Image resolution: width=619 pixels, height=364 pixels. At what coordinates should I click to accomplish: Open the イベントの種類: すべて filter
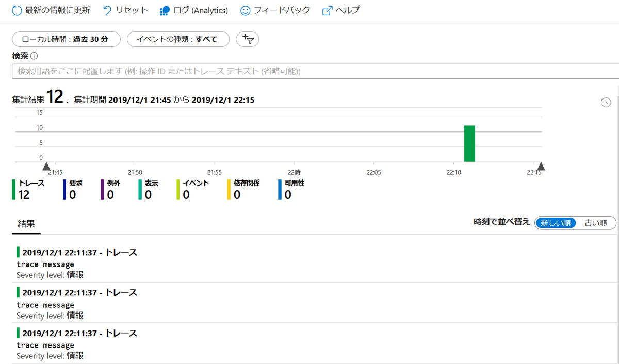[x=178, y=39]
